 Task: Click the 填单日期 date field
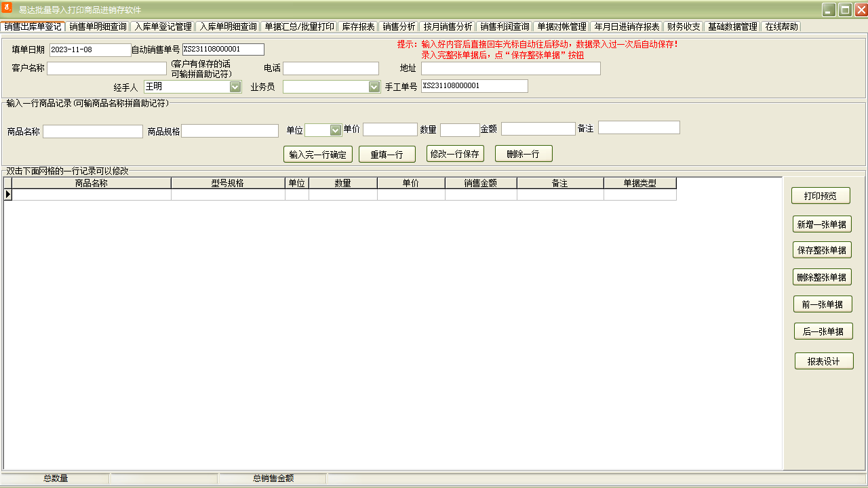click(x=90, y=50)
